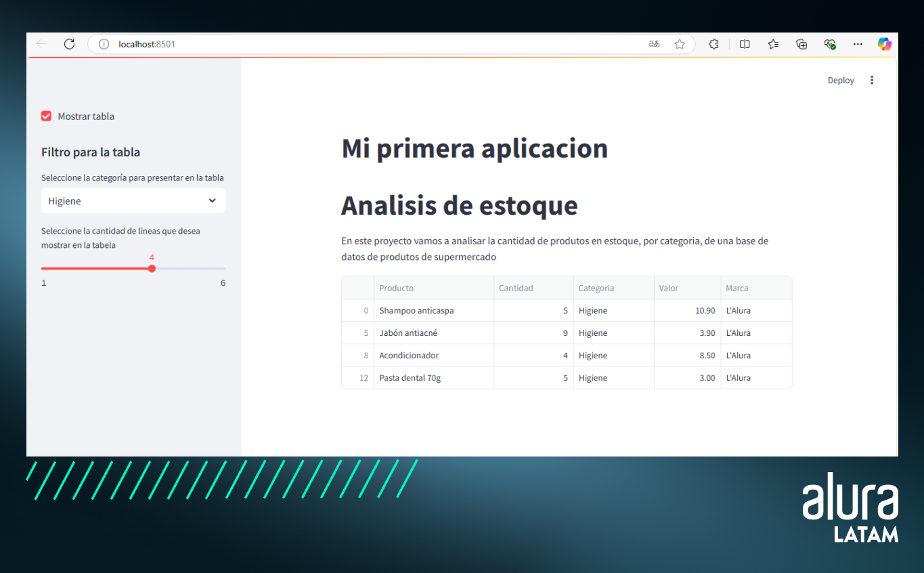Select the Acondicionador cell
The height and width of the screenshot is (573, 924).
[434, 355]
